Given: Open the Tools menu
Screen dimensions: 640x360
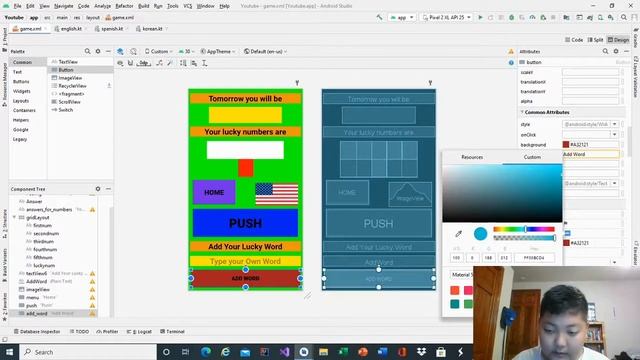Looking at the screenshot, I should click(x=172, y=6).
